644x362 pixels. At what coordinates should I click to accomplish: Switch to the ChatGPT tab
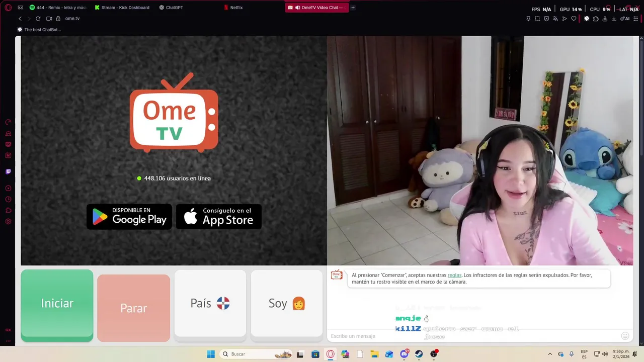click(x=171, y=8)
